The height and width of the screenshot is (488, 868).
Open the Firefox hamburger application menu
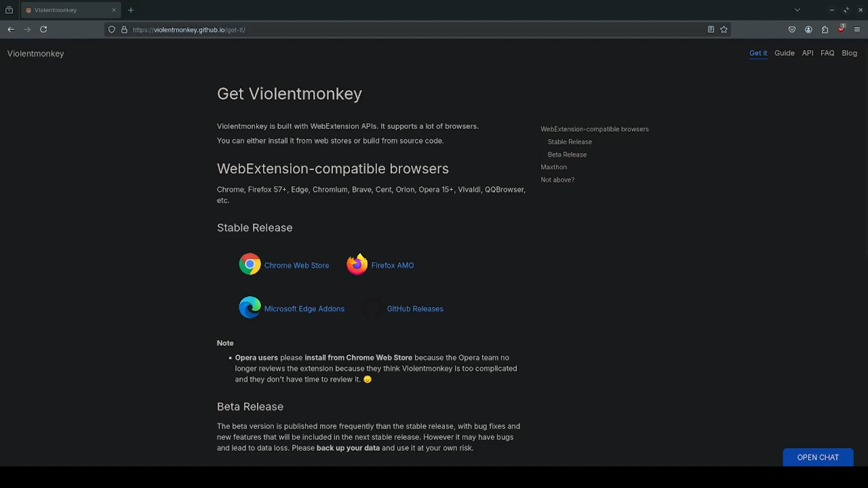point(857,30)
